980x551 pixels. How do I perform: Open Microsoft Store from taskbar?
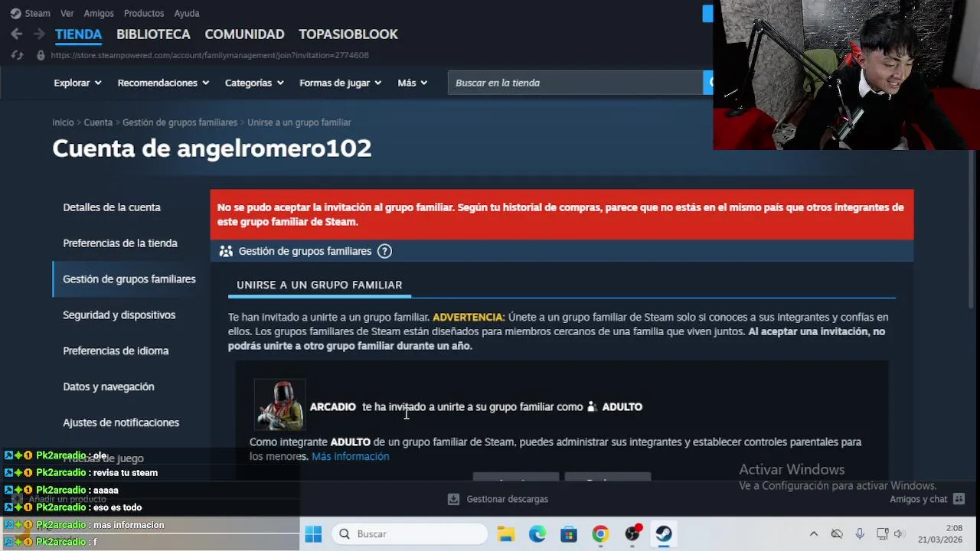(568, 533)
